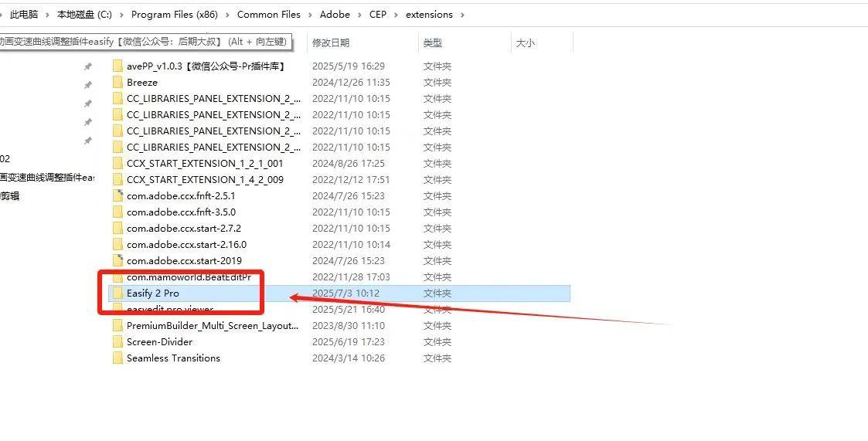
Task: Go to CEP breadcrumb segment
Action: 378,15
